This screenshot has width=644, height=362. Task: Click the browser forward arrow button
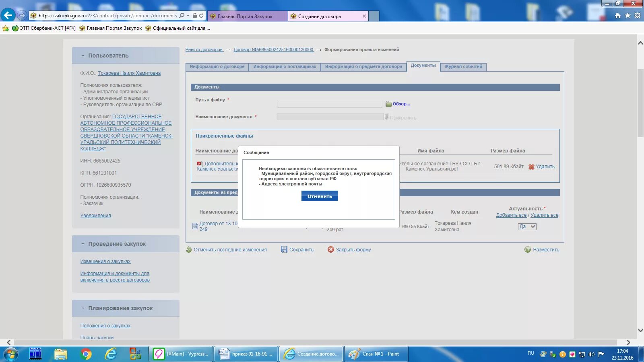coord(22,15)
